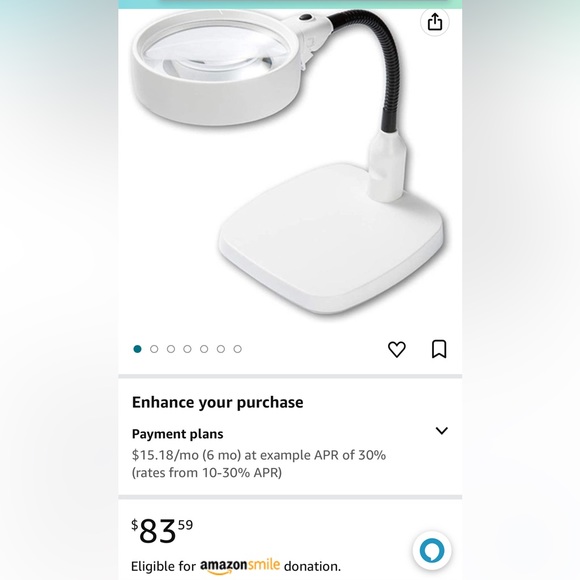Save the product using the bookmark icon
580x580 pixels.
(x=439, y=349)
